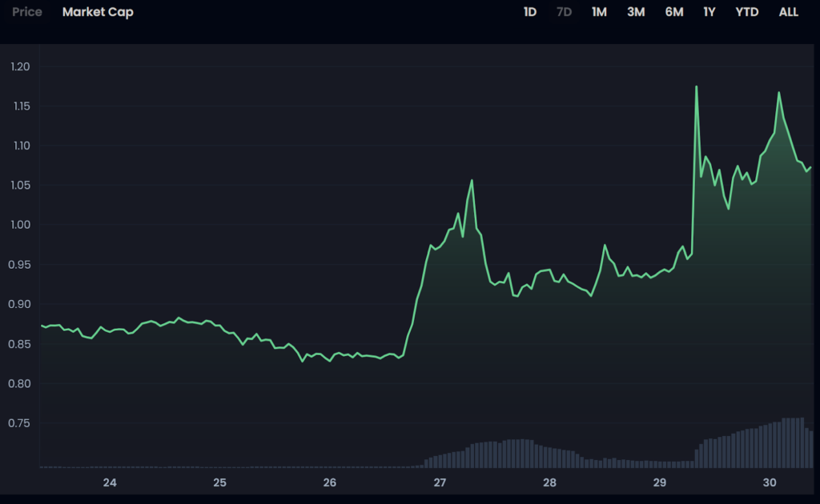Click the 30 date label on x-axis

(x=770, y=482)
